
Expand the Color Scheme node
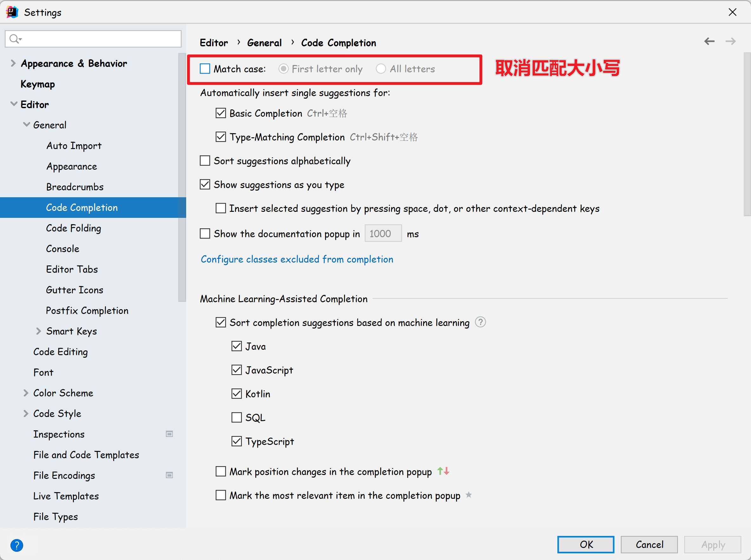pyautogui.click(x=26, y=393)
